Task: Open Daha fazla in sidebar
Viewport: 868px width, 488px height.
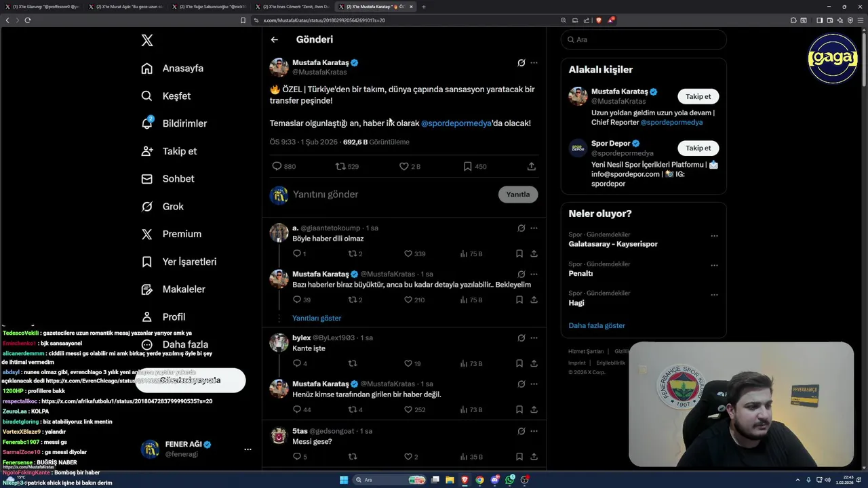Action: pos(174,344)
